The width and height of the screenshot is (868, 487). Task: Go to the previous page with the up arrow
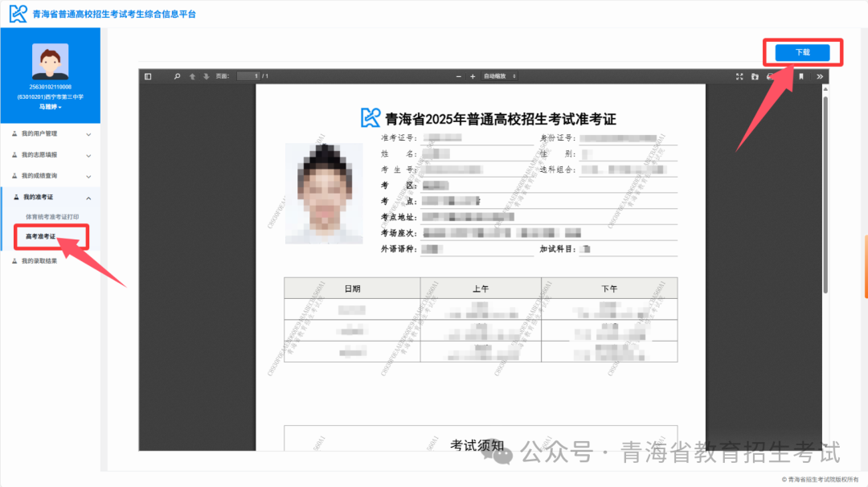193,76
